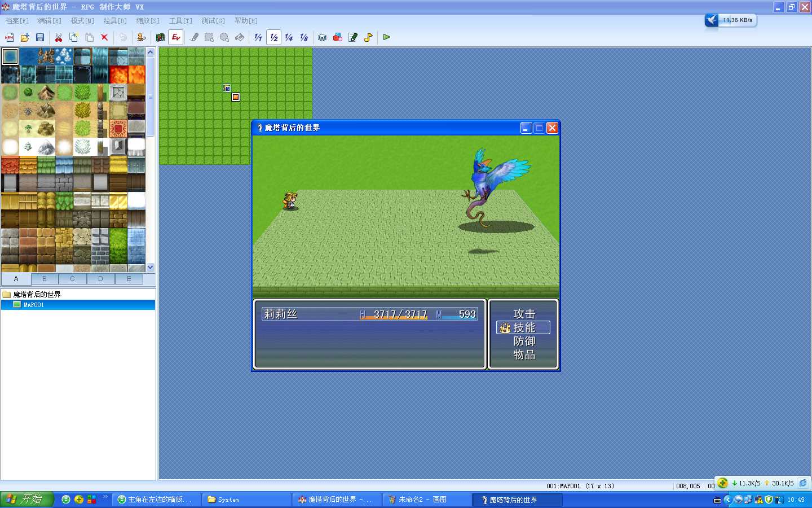Click the orange event marker on map
The width and height of the screenshot is (812, 508).
(x=236, y=97)
